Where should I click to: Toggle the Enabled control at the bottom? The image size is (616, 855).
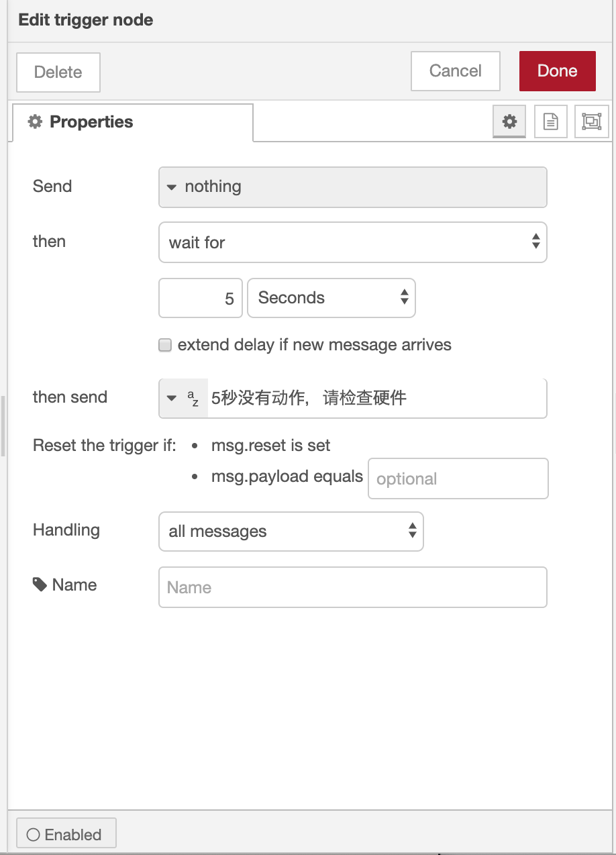coord(66,834)
